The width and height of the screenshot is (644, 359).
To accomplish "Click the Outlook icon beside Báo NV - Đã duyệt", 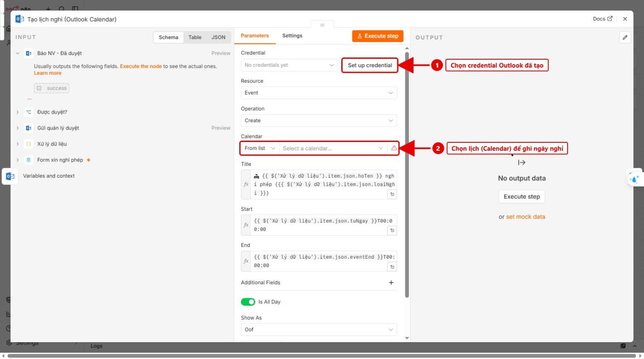I will [29, 53].
